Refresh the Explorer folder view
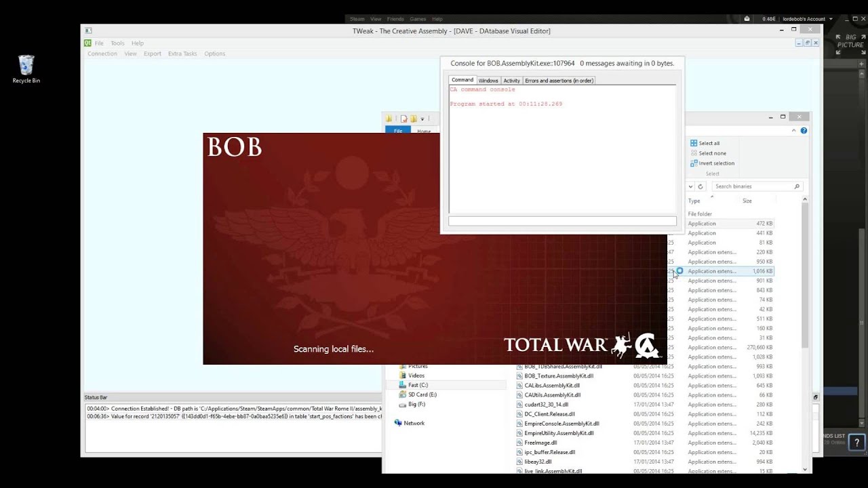This screenshot has width=868, height=488. (701, 186)
